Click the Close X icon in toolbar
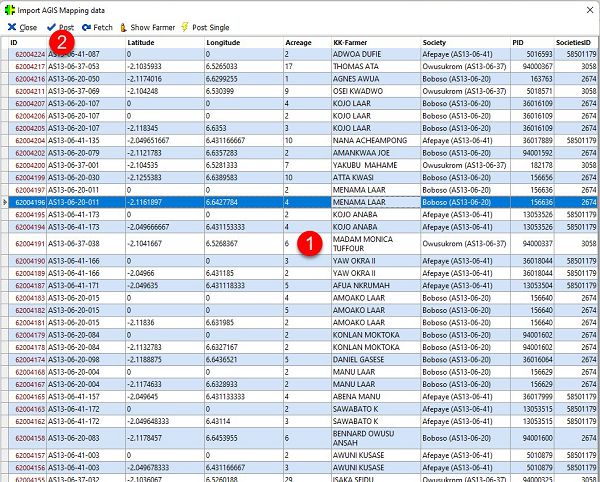Screen dimensions: 600x482 click(x=12, y=27)
